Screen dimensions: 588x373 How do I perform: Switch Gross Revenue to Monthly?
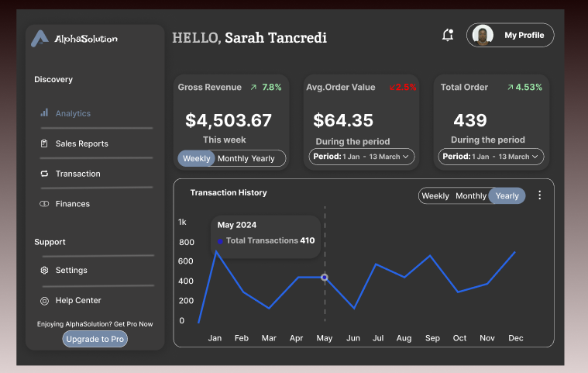[x=233, y=159]
